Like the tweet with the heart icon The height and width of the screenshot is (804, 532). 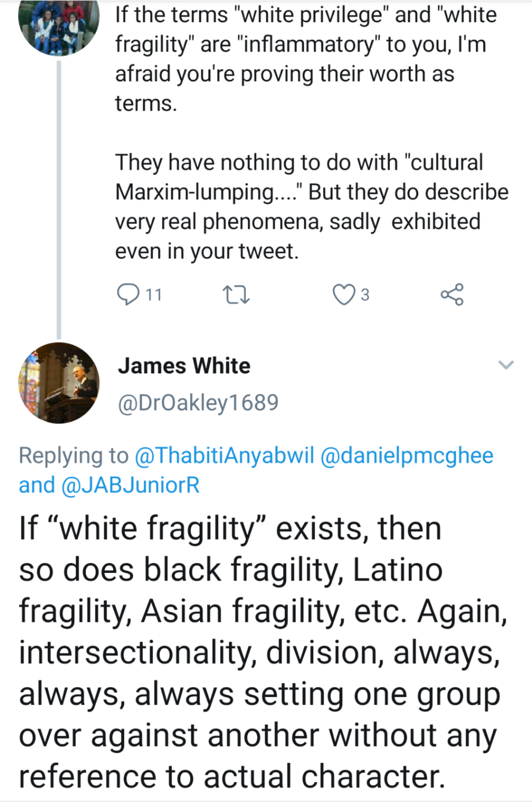[344, 294]
